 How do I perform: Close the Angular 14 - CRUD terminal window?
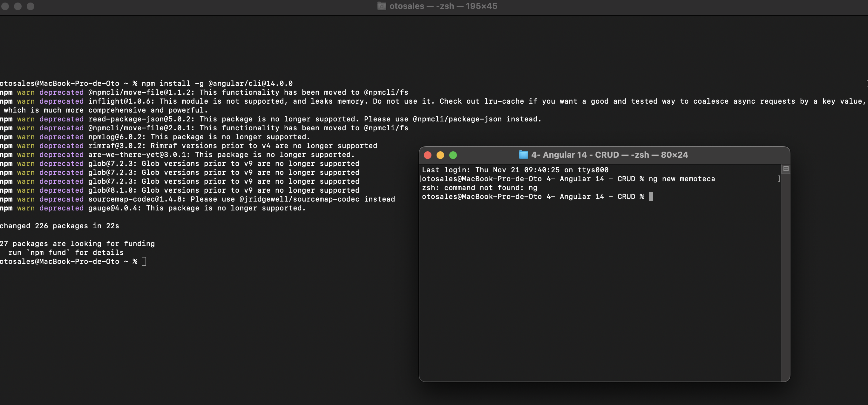pos(428,155)
